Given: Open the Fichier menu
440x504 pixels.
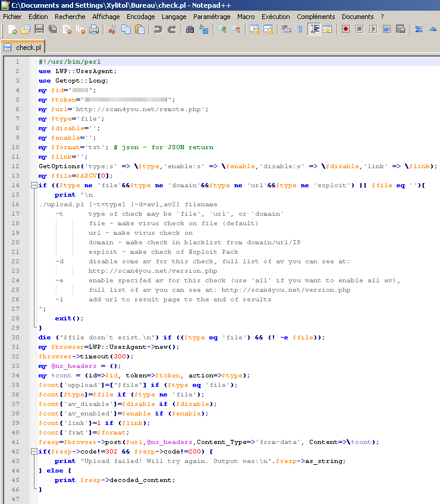Looking at the screenshot, I should (x=12, y=17).
